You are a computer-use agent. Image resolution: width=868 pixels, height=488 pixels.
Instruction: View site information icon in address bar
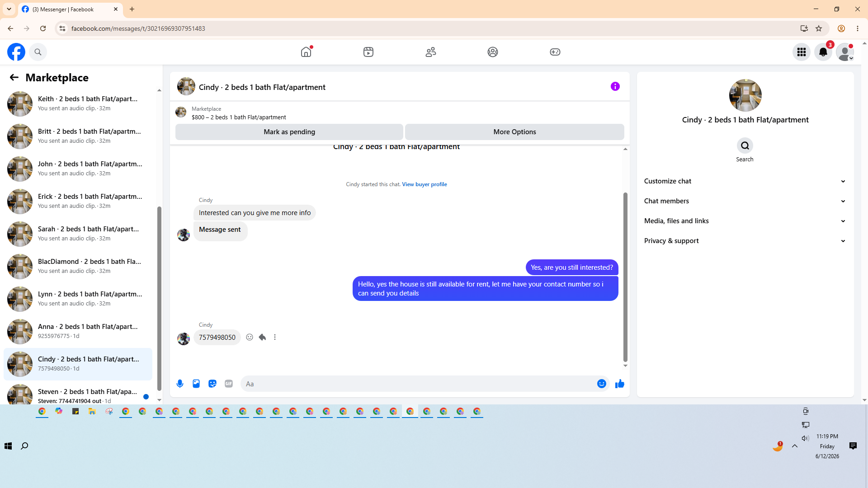coord(62,28)
